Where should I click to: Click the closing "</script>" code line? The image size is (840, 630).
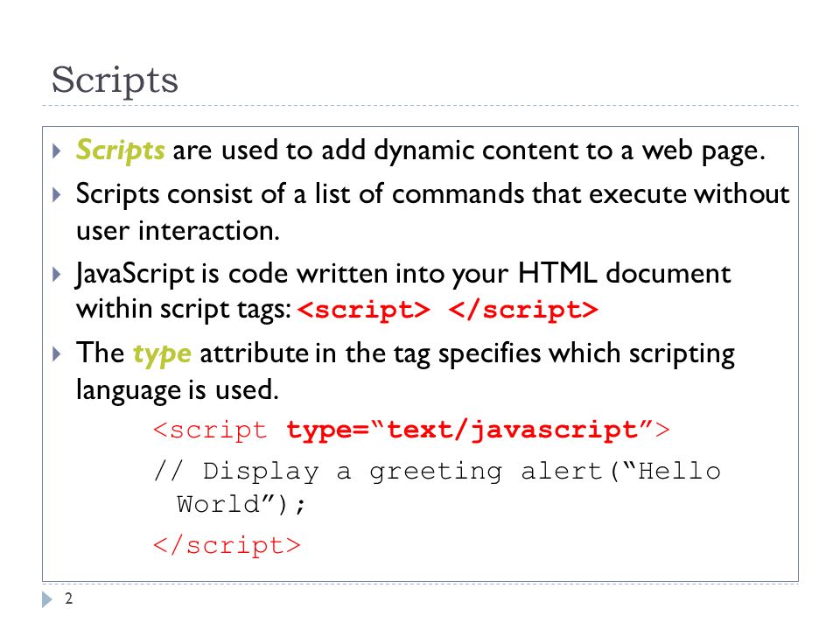coord(227,546)
